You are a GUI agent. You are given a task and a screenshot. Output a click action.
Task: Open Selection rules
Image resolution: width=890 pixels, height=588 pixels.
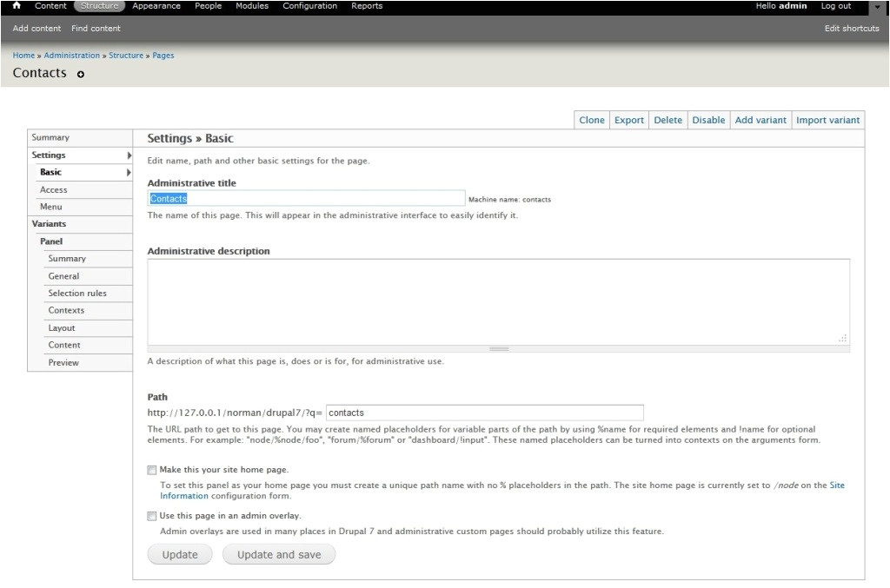tap(89, 294)
